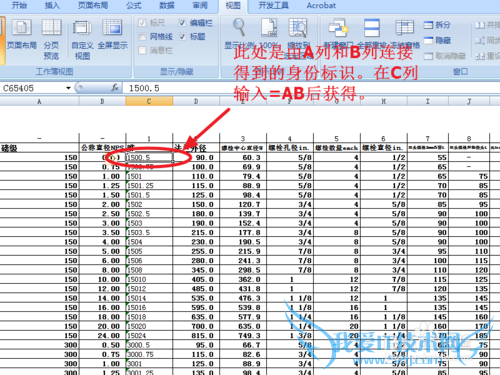Select column D header
The width and height of the screenshot is (500, 375).
(x=196, y=101)
